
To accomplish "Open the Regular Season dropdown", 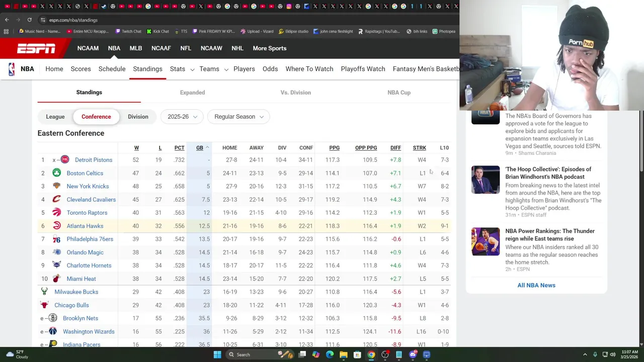I will (238, 117).
